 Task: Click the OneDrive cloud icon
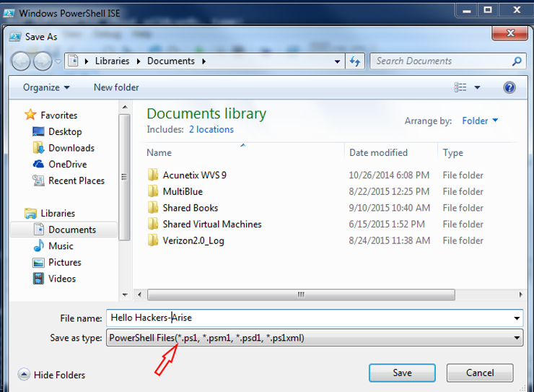click(38, 164)
